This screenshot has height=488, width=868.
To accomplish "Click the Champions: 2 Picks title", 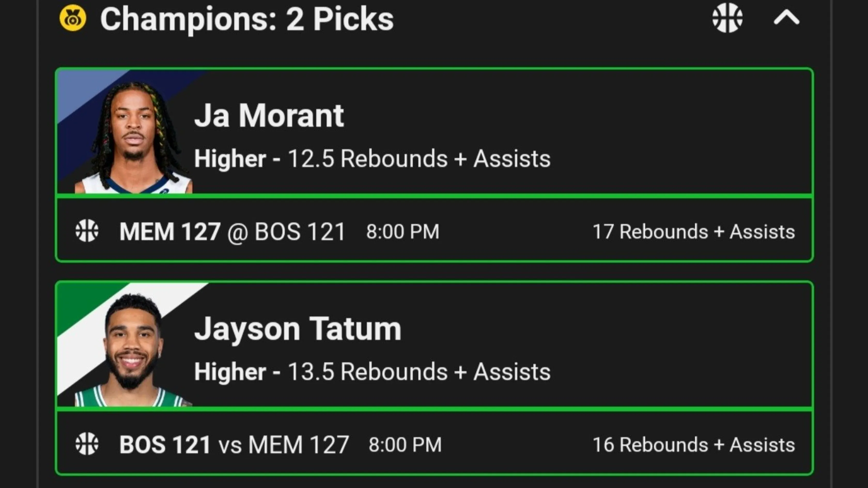I will [x=247, y=19].
